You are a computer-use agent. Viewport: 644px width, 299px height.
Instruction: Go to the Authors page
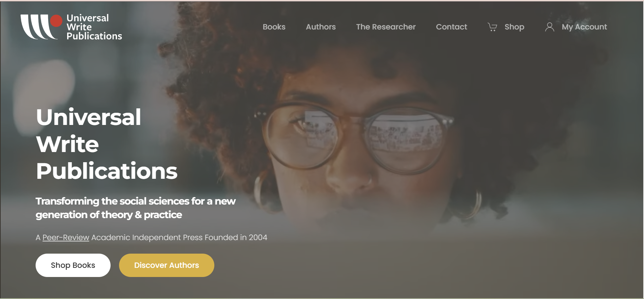tap(320, 27)
